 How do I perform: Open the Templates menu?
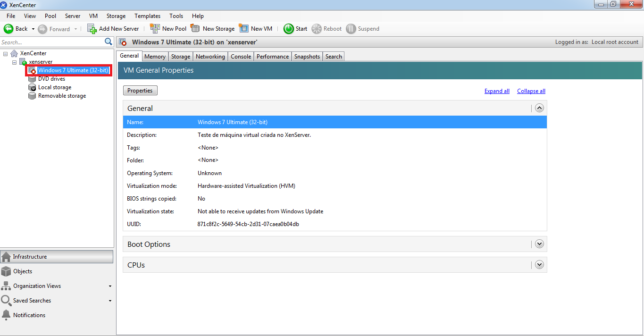point(147,16)
